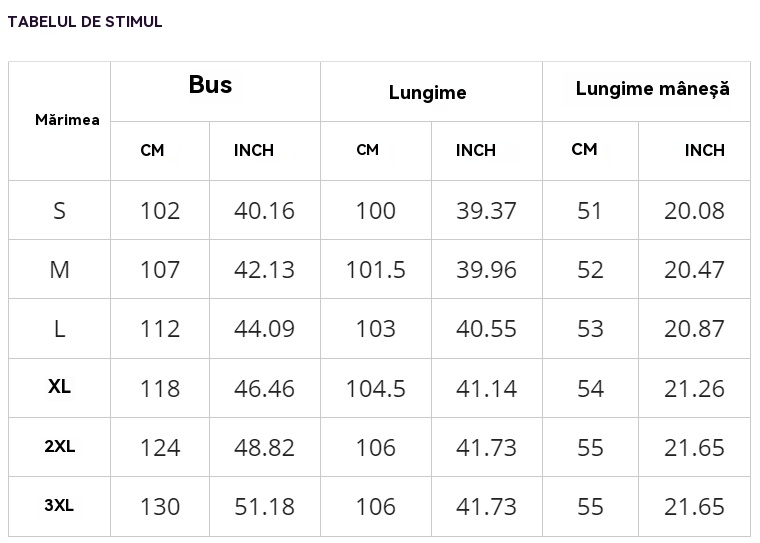760x543 pixels.
Task: Click the TABELUL DE STIMUL heading
Action: coord(85,22)
